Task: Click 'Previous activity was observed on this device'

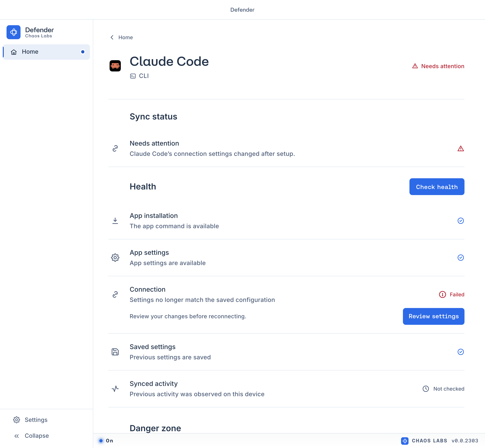Action: (197, 394)
